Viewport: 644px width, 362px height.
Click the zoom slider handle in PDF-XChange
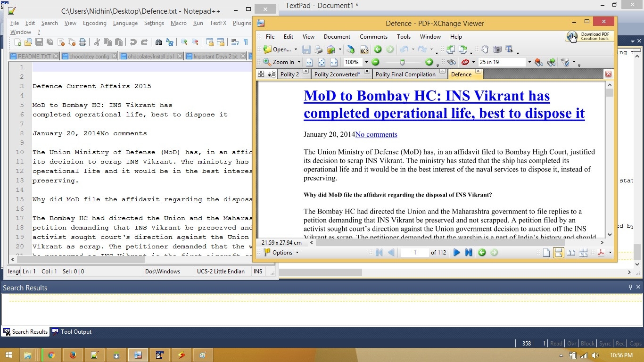pos(402,62)
